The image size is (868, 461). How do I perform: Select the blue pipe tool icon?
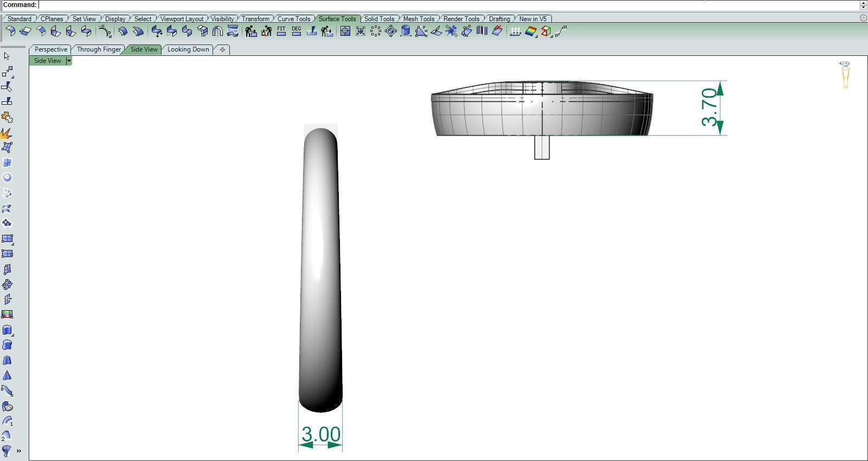coord(7,390)
